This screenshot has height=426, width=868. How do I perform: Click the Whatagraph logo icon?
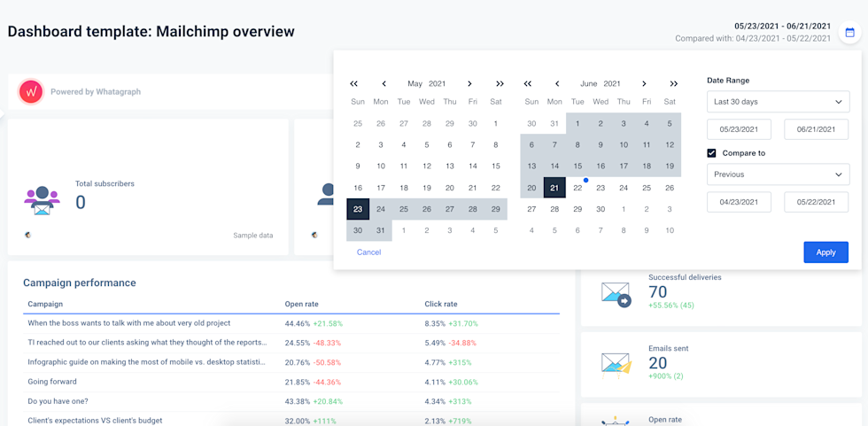click(x=31, y=91)
